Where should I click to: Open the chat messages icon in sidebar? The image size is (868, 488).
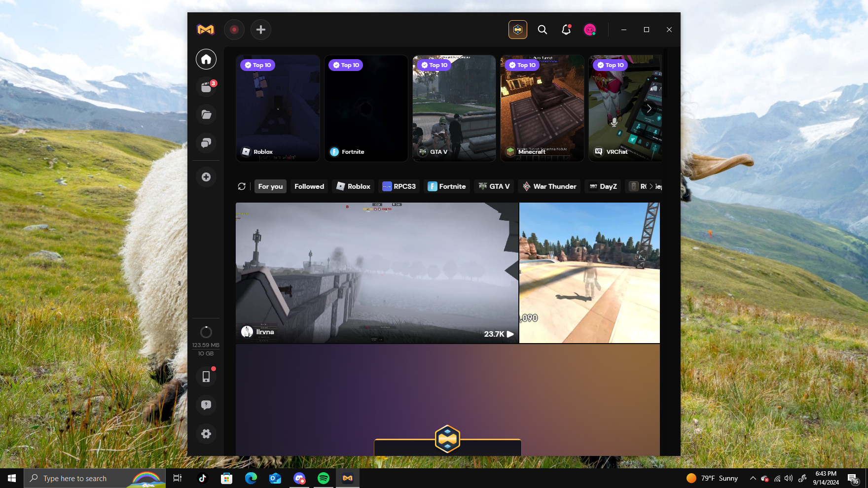[206, 143]
